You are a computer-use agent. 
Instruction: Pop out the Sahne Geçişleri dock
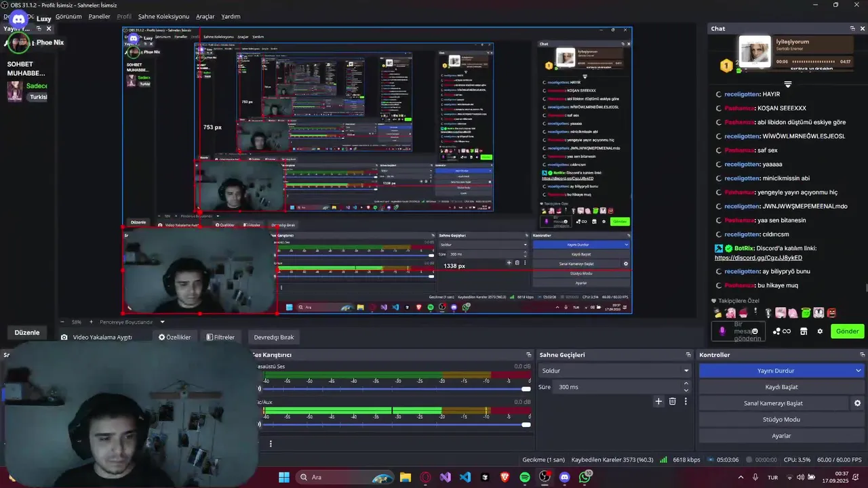(689, 354)
